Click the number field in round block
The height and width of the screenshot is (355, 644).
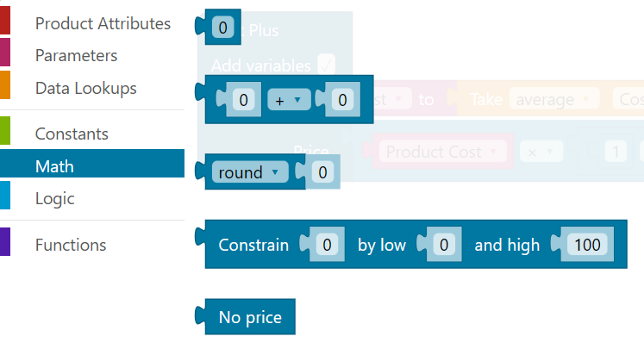click(322, 172)
